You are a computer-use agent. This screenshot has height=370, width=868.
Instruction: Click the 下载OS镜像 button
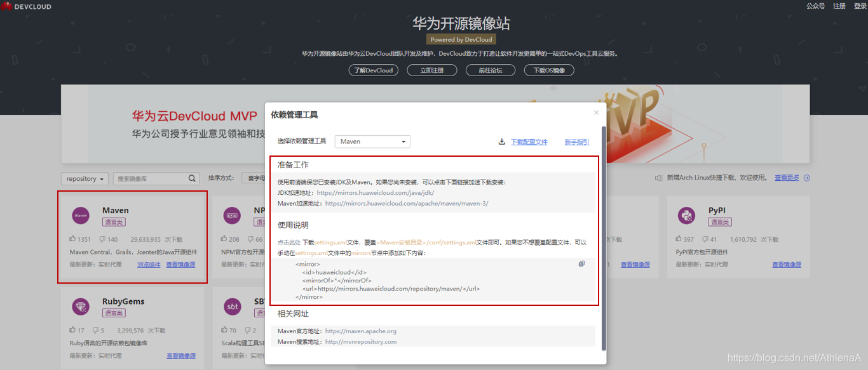(x=549, y=70)
